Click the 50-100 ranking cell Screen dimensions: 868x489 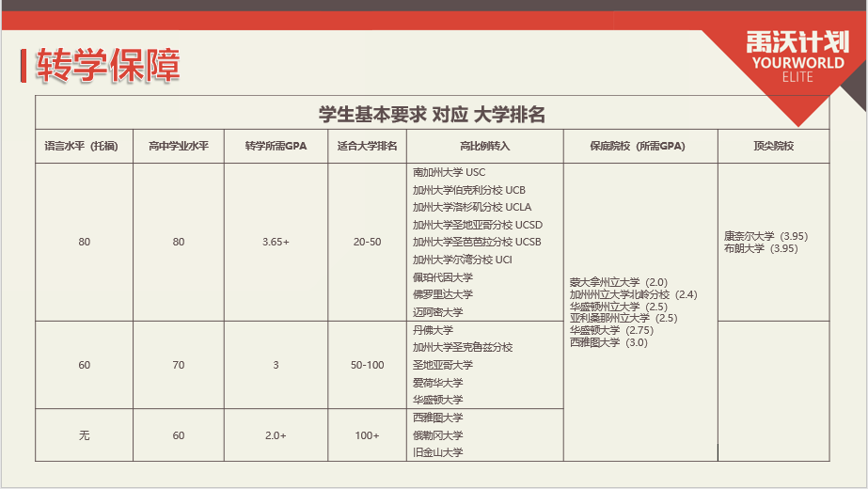(367, 365)
